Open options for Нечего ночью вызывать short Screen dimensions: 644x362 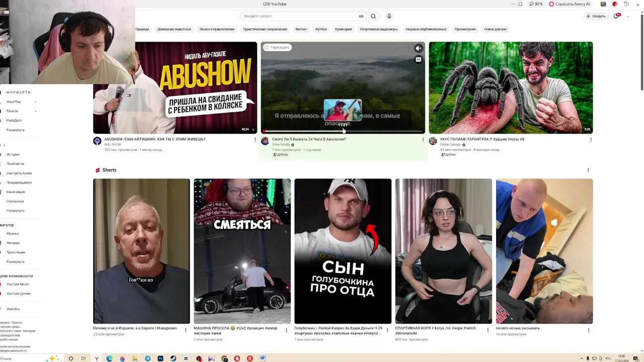click(589, 330)
